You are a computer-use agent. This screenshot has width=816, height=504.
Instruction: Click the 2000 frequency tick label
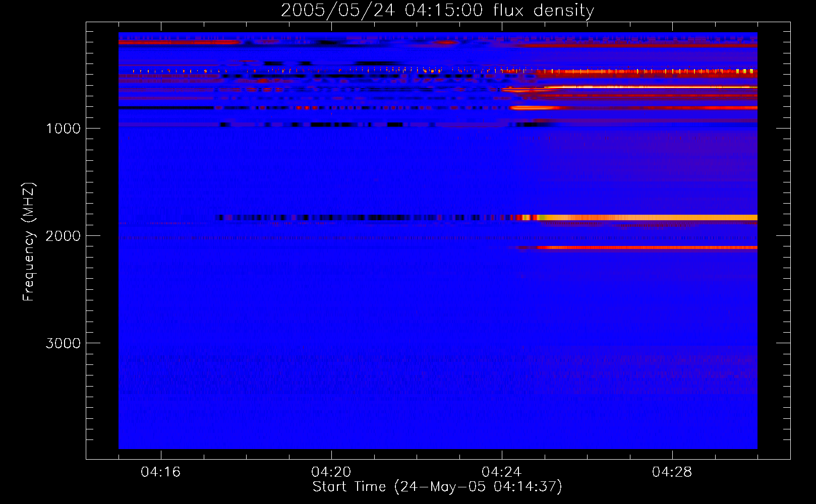tap(63, 236)
